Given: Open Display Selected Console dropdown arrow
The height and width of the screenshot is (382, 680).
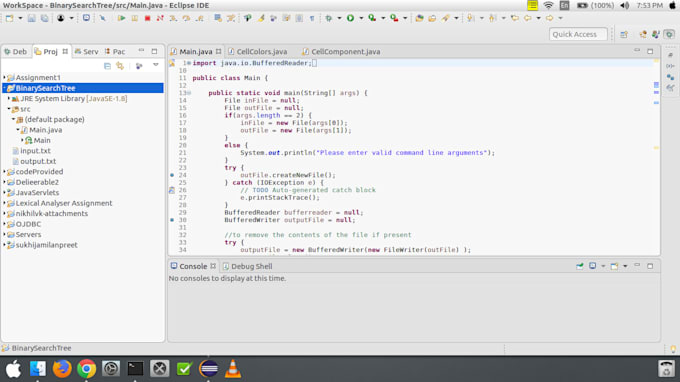Looking at the screenshot, I should coord(603,266).
